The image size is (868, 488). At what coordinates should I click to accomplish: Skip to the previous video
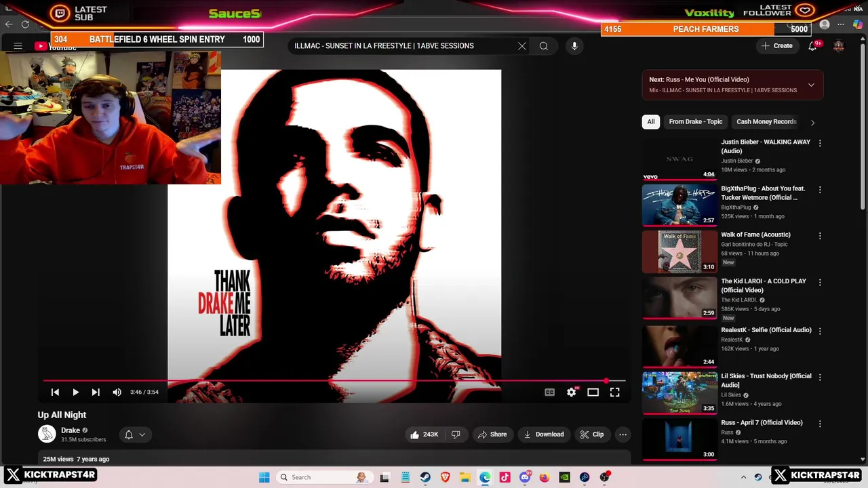tap(56, 392)
